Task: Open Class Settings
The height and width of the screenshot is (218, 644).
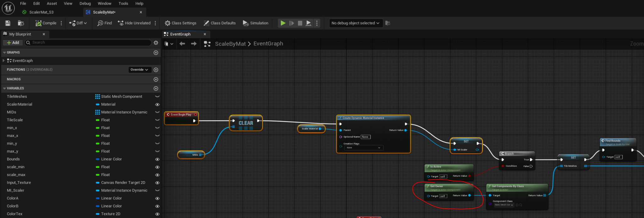Action: coord(180,23)
